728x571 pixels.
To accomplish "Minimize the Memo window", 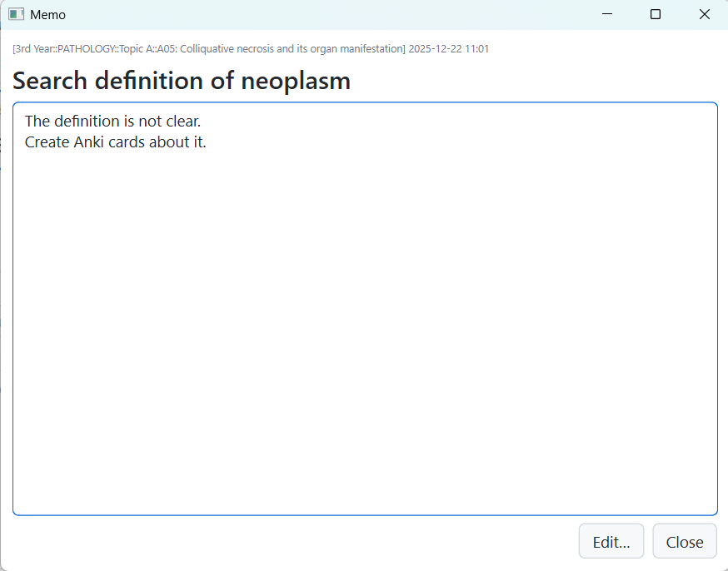I will click(607, 15).
